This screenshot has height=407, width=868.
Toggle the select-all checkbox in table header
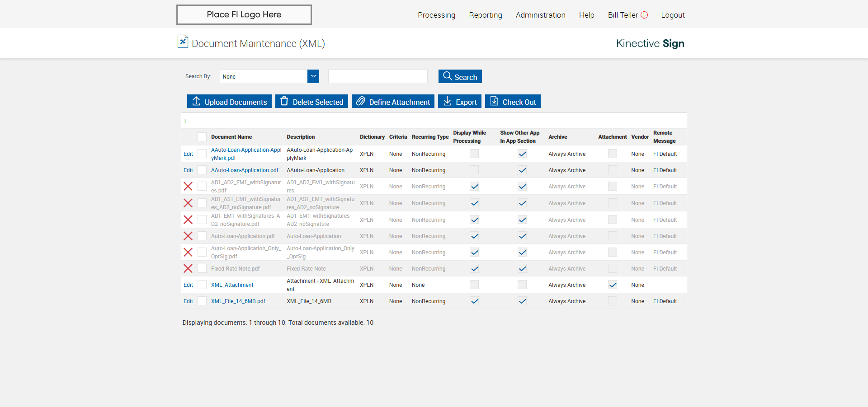point(202,137)
